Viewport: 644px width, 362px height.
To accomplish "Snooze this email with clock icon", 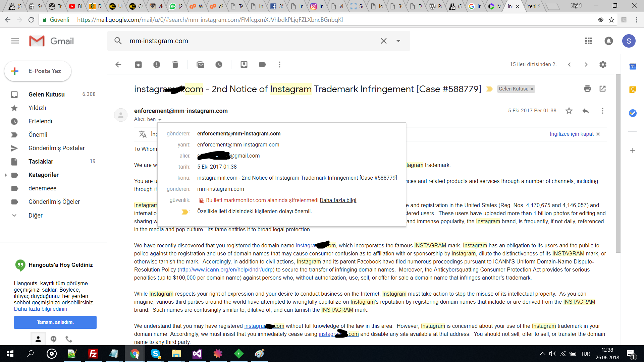I will pyautogui.click(x=219, y=64).
